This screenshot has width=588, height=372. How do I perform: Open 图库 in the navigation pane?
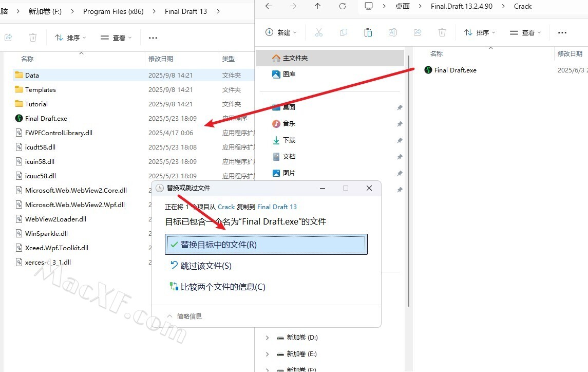pos(284,75)
